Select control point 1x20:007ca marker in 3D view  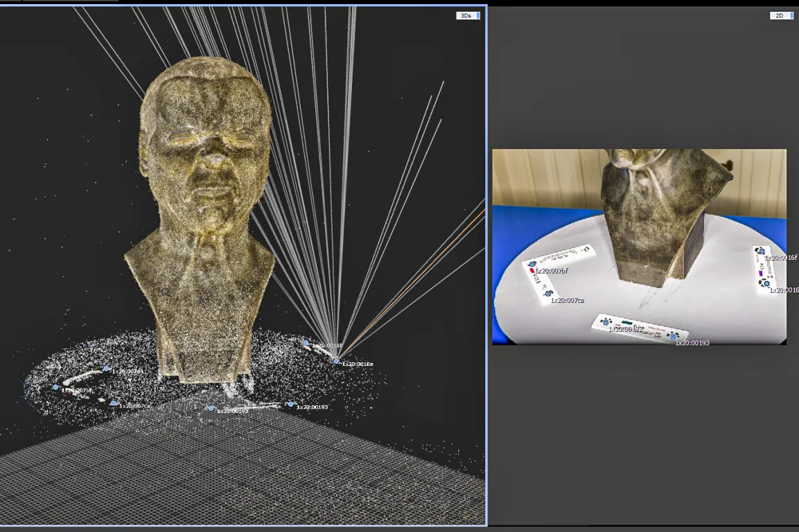pyautogui.click(x=113, y=403)
